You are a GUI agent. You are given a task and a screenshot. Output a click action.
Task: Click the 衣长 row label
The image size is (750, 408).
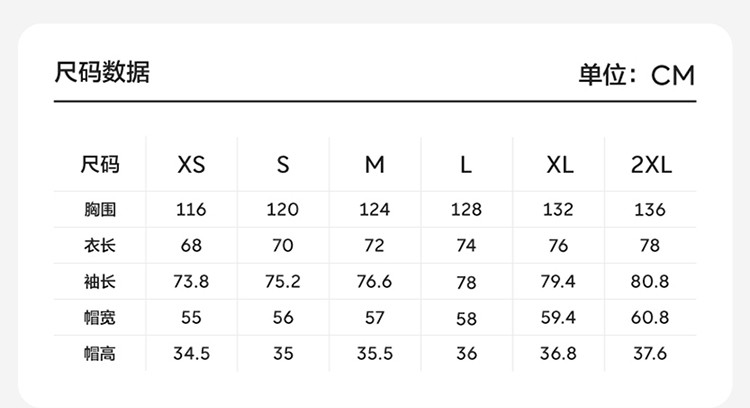[x=100, y=246]
